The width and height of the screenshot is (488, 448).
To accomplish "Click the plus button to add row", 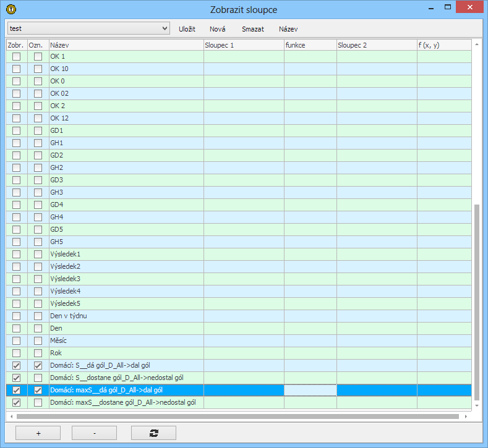I will (38, 433).
